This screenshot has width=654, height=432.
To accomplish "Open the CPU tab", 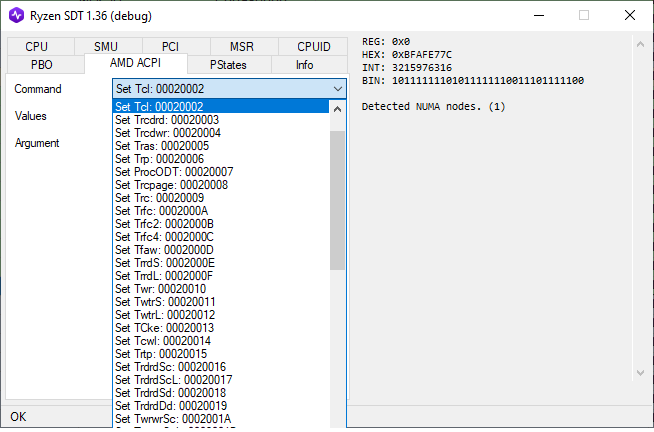I will click(x=41, y=46).
